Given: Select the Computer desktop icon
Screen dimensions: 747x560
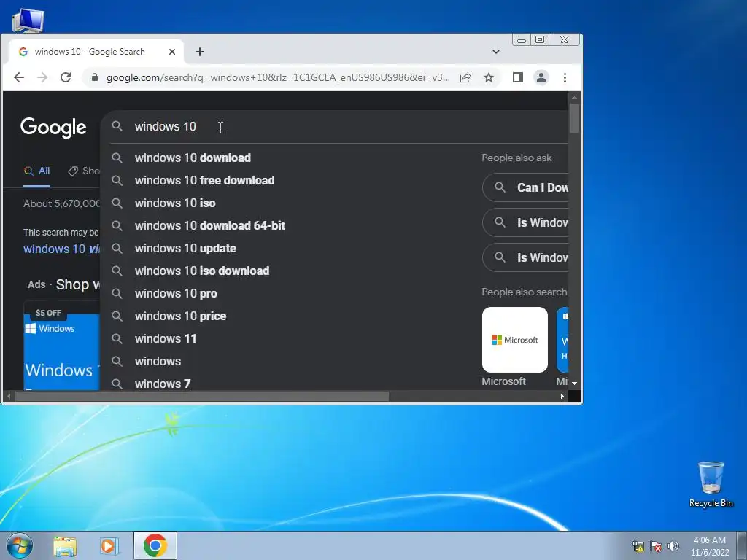Looking at the screenshot, I should click(28, 21).
